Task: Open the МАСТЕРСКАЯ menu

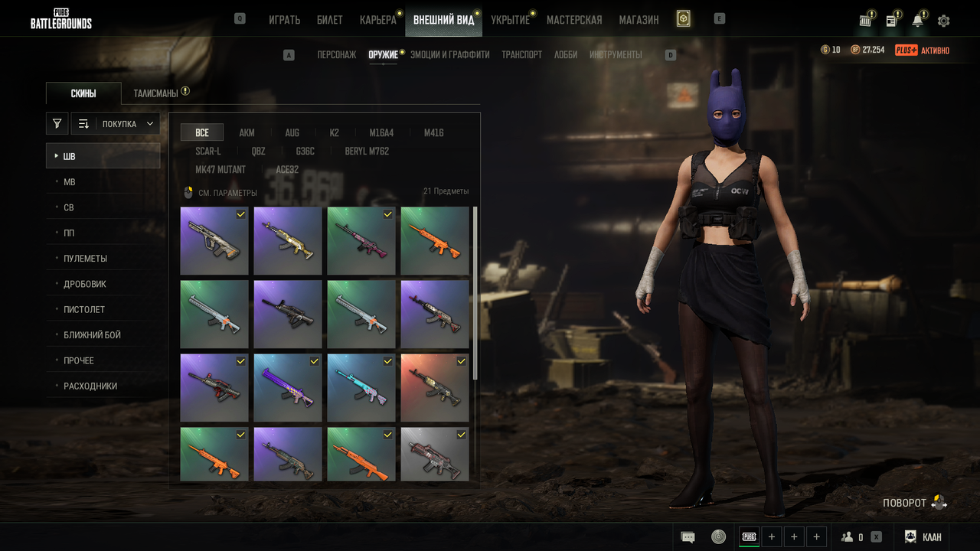Action: coord(574,20)
